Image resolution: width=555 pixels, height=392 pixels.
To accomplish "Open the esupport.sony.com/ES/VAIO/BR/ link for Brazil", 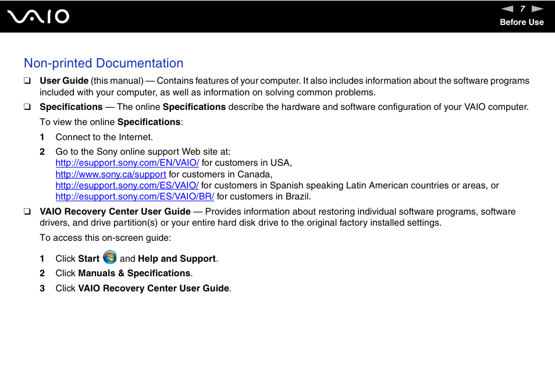I will coord(135,197).
